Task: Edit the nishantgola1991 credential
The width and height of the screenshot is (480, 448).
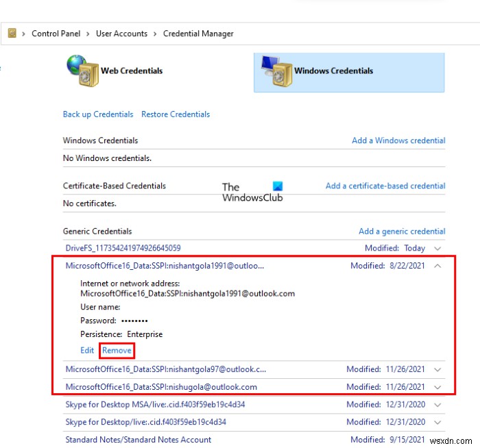Action: click(87, 350)
